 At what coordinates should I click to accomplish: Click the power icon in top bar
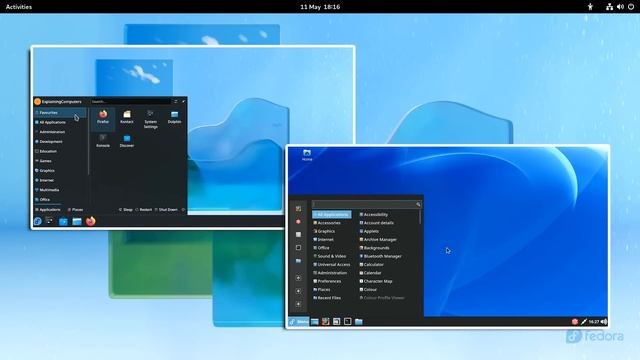pos(631,7)
